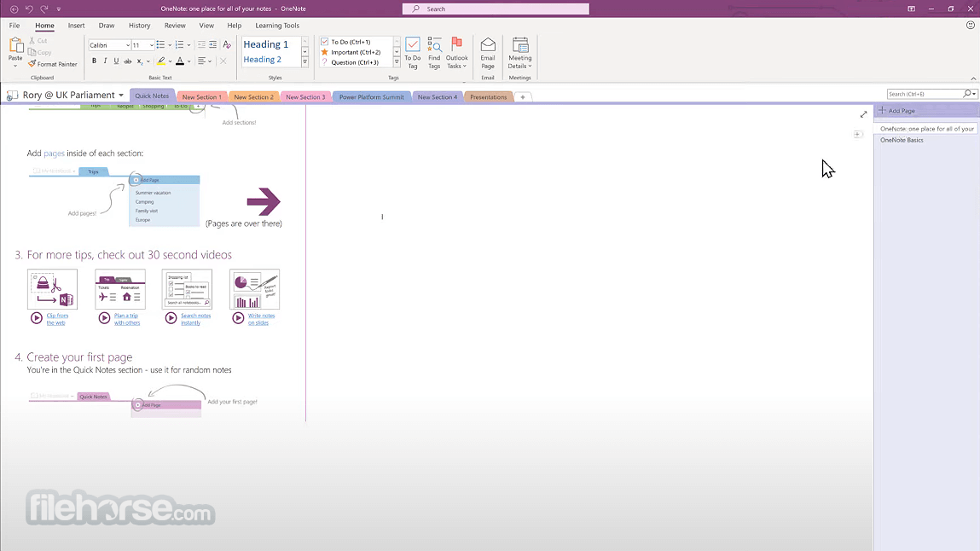Screen dimensions: 980x551
Task: Open Outlook Tasks flag menu
Action: (457, 53)
